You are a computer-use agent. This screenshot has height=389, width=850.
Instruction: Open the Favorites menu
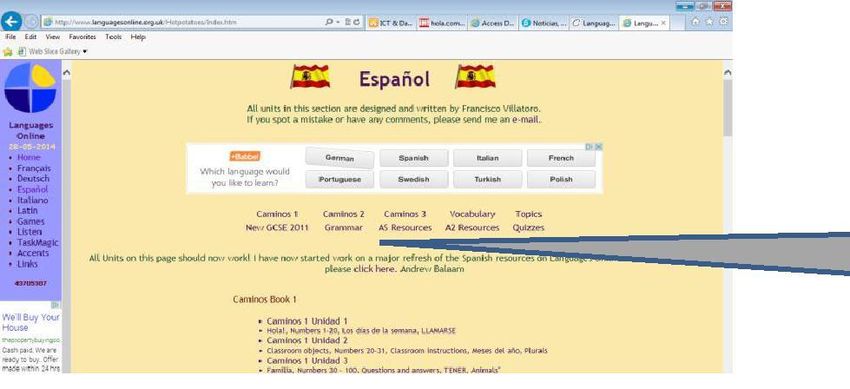coord(82,37)
